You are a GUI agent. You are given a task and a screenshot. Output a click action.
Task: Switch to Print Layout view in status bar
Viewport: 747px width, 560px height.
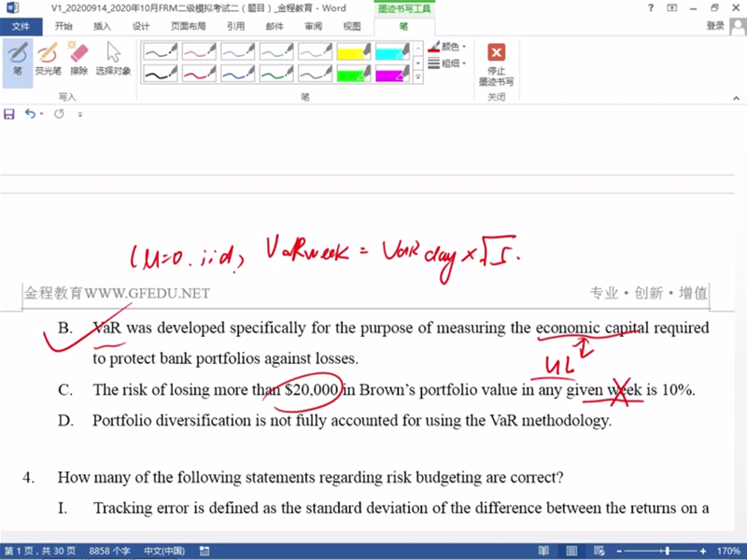tap(571, 552)
